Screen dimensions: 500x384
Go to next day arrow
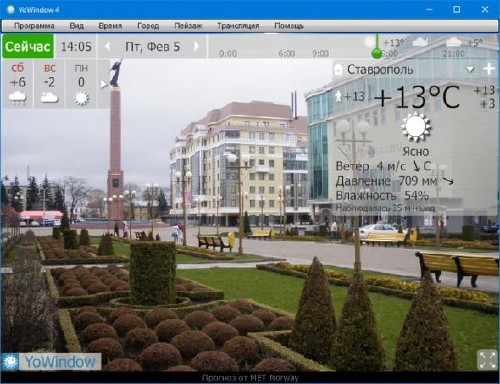point(196,46)
